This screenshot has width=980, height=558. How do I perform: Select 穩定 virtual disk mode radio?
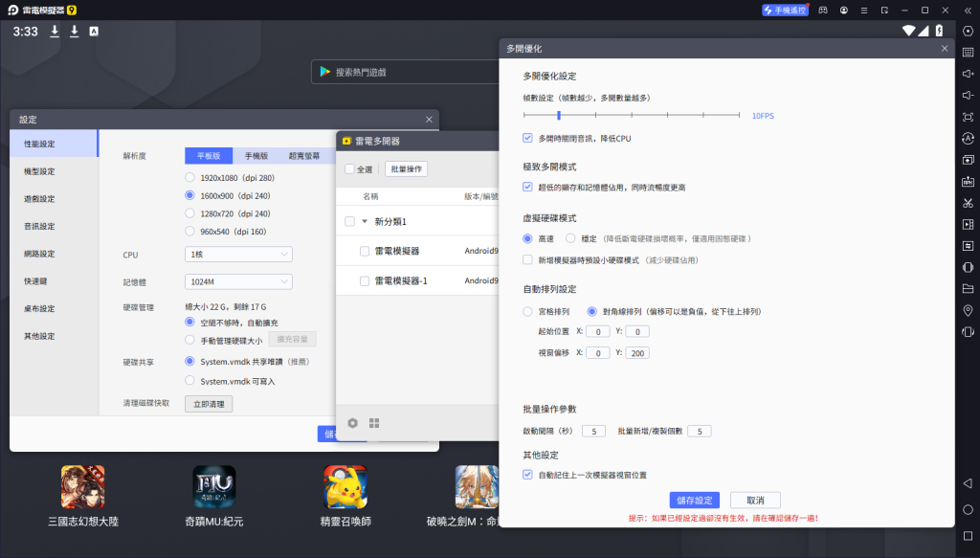coord(570,238)
